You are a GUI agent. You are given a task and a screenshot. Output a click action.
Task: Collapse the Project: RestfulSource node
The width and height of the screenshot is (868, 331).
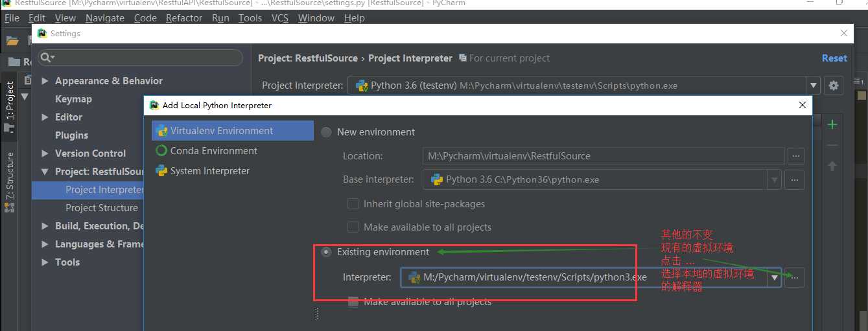[45, 172]
